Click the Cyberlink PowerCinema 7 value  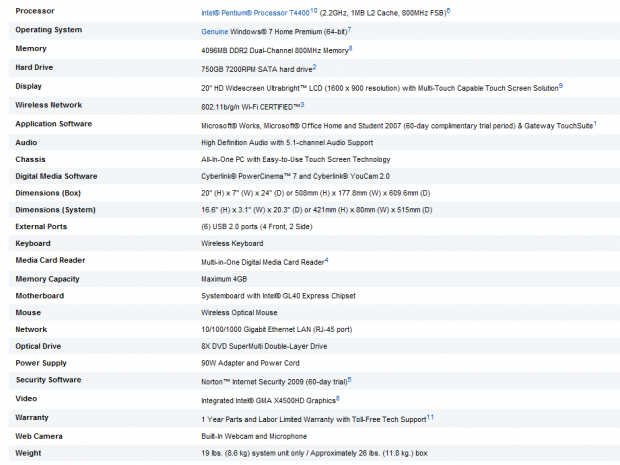pyautogui.click(x=295, y=176)
